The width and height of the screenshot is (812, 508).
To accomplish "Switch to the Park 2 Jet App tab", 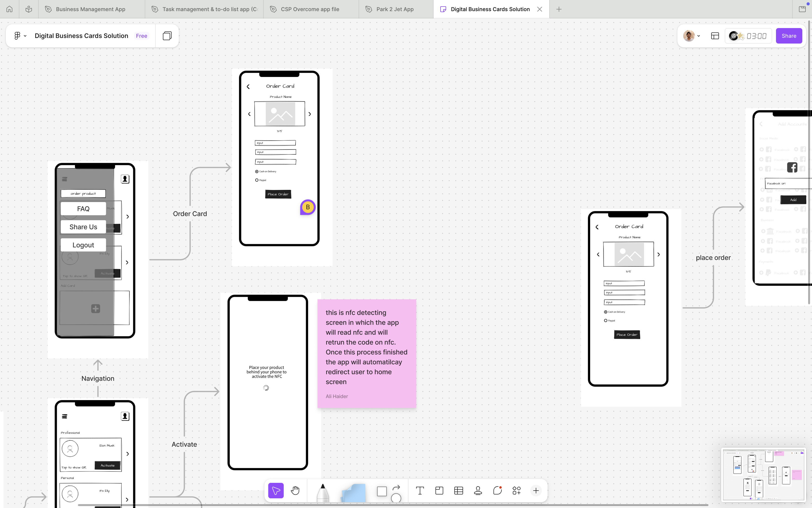I will click(396, 9).
